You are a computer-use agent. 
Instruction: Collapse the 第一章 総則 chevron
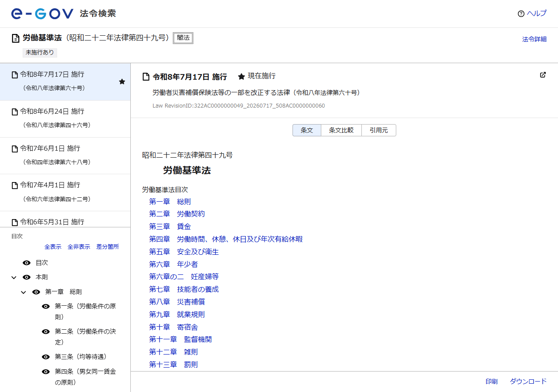point(24,292)
